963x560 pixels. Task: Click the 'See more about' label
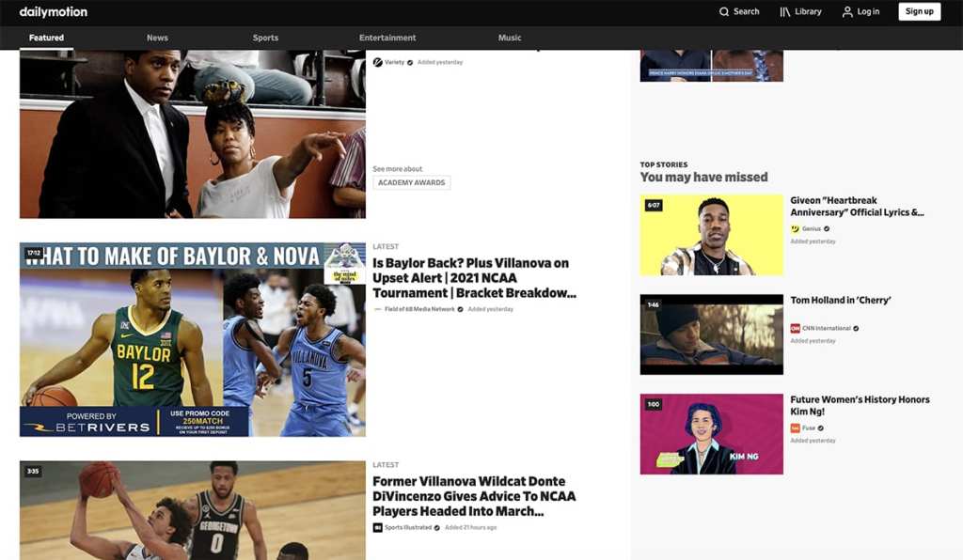coord(398,169)
